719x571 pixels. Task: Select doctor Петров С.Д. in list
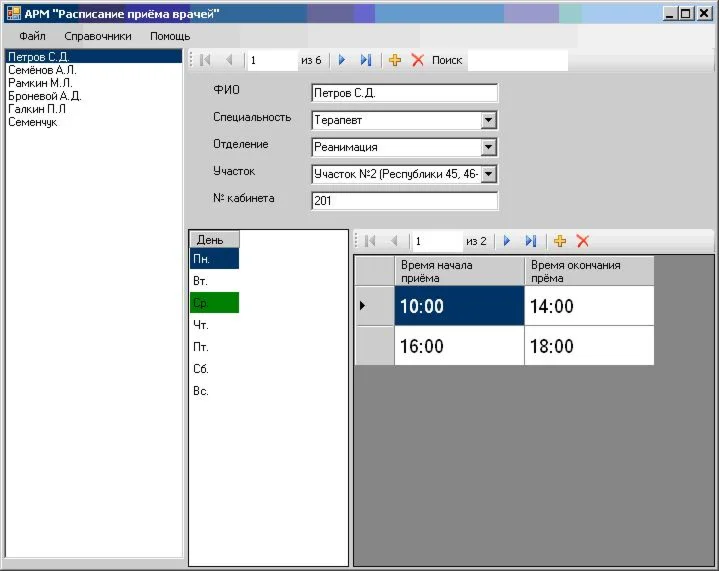point(94,57)
